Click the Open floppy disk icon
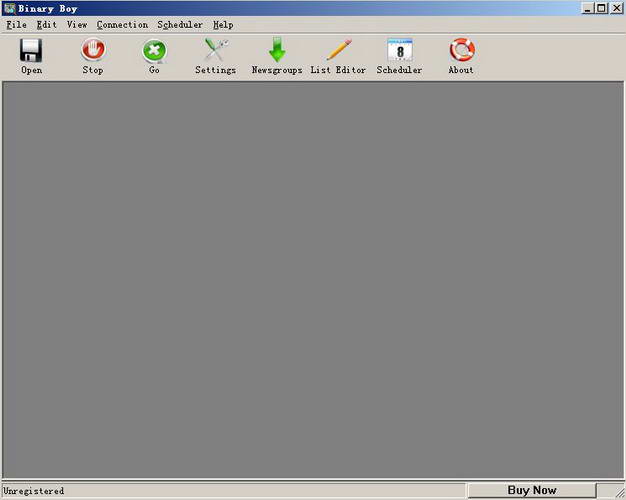Image resolution: width=626 pixels, height=500 pixels. (31, 50)
